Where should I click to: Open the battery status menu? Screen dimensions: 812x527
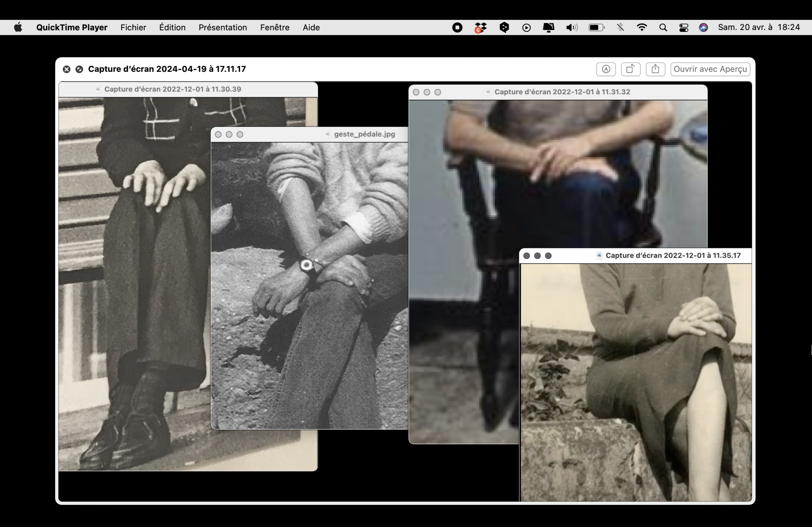pos(596,27)
